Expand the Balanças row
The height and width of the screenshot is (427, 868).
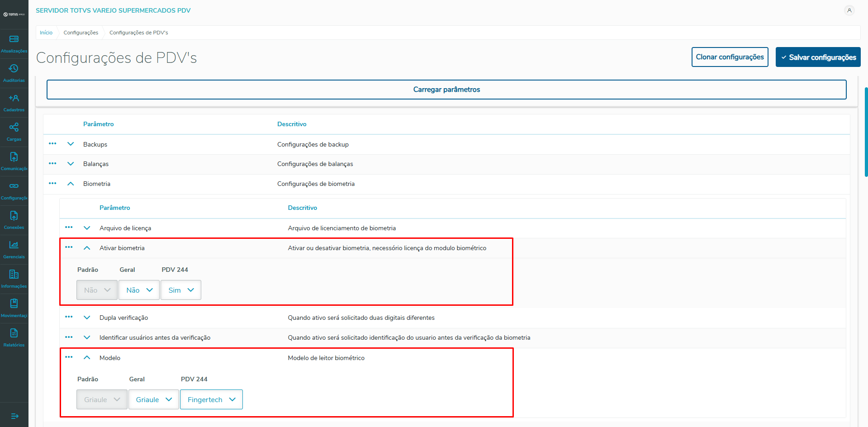tap(71, 164)
